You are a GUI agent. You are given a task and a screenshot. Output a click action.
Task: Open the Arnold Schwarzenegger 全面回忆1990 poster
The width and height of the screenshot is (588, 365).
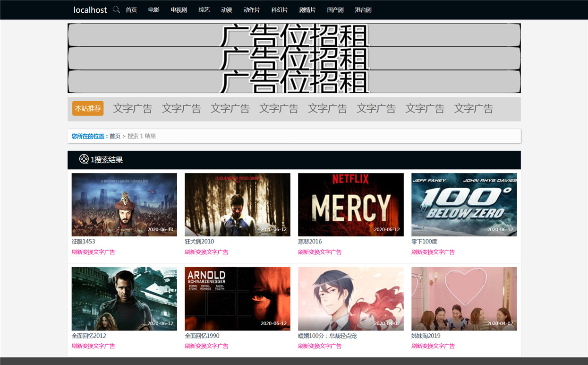pyautogui.click(x=238, y=299)
